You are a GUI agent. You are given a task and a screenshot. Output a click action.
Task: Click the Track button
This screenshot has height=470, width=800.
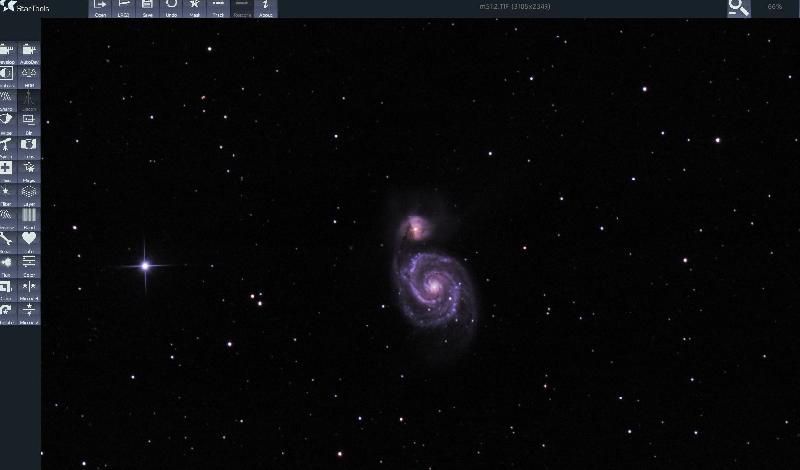[218, 9]
